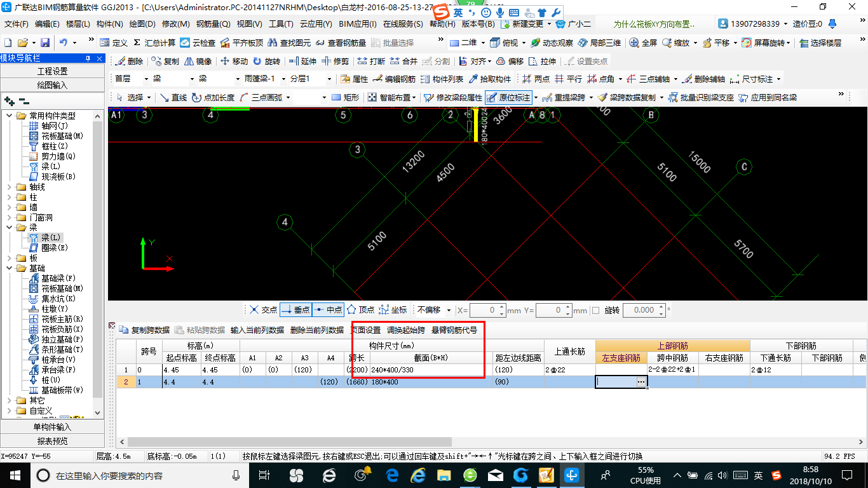Click 输入当前列数据 button

257,330
